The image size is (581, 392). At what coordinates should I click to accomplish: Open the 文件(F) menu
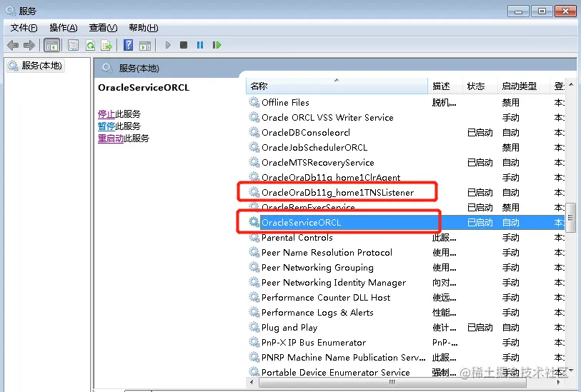(x=24, y=28)
